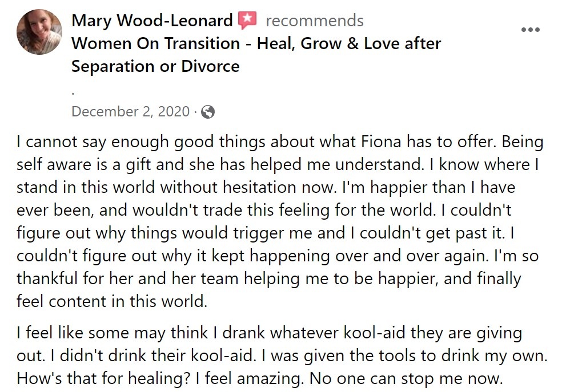Click 'thankful for her and her team' line
The height and width of the screenshot is (392, 566).
(269, 279)
